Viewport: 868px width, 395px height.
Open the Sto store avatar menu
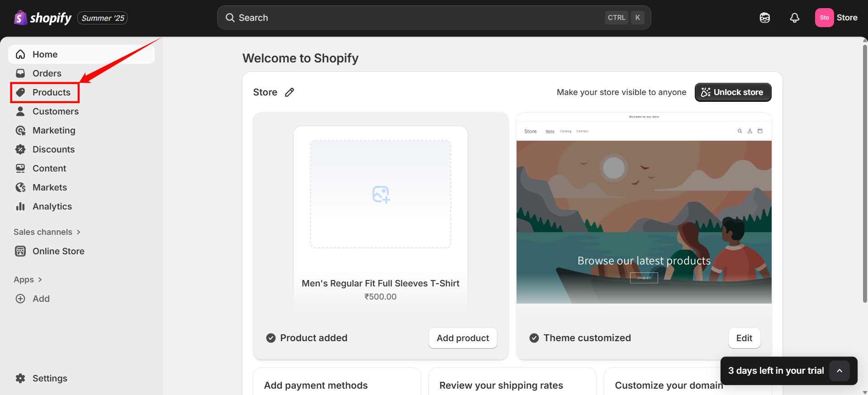tap(824, 18)
